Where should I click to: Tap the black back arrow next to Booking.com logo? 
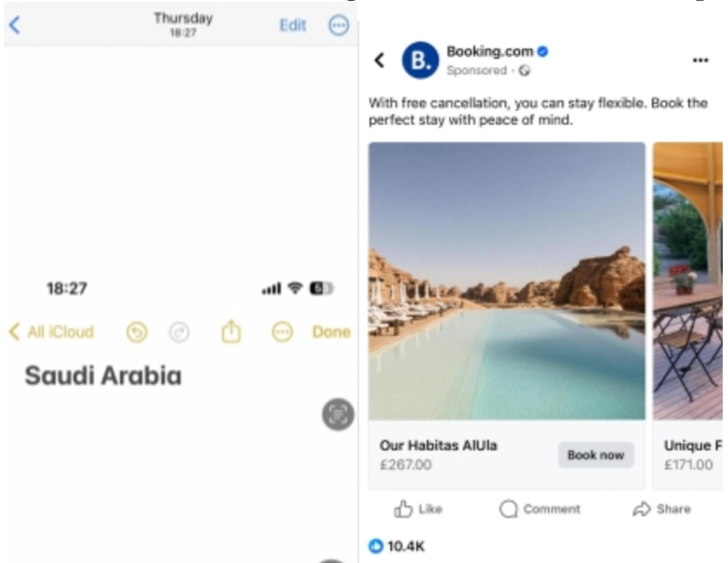point(380,60)
